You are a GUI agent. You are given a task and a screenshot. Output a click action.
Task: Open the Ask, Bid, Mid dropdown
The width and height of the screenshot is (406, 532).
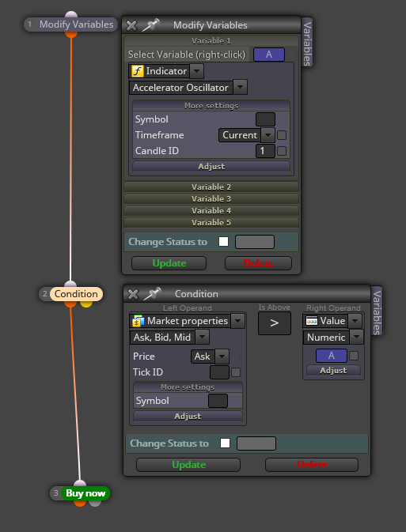pyautogui.click(x=202, y=338)
